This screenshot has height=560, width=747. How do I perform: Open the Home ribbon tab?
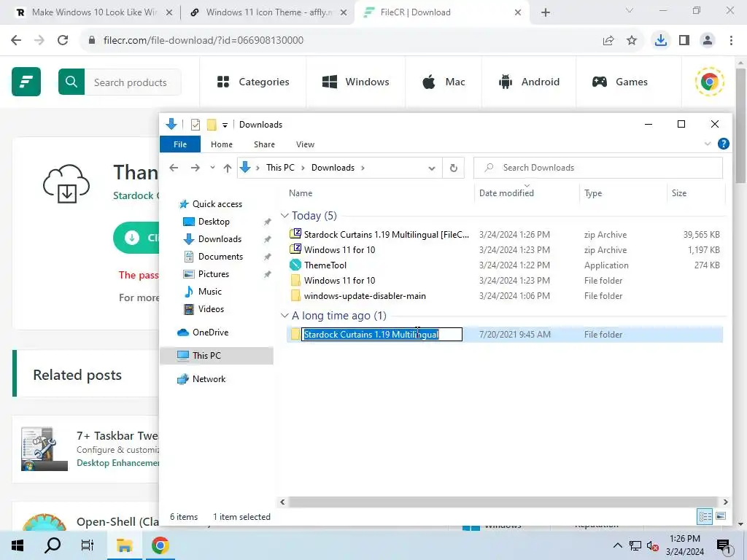click(x=222, y=144)
